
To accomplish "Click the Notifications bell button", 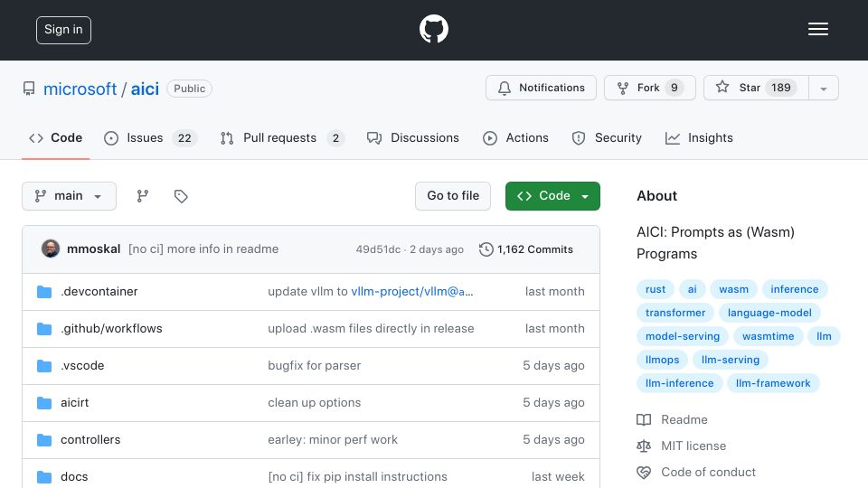I will click(541, 88).
